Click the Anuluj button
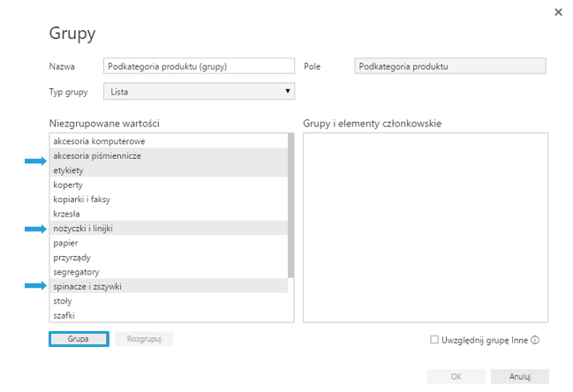573x392 pixels. point(520,376)
